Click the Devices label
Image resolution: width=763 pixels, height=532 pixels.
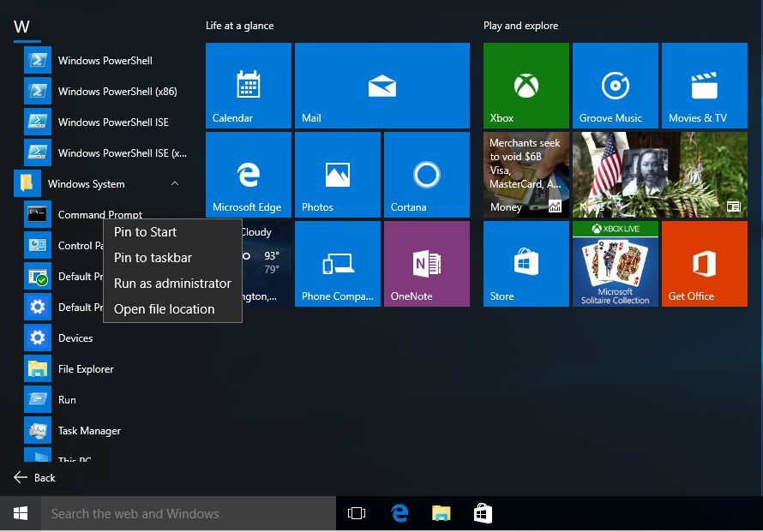point(75,338)
